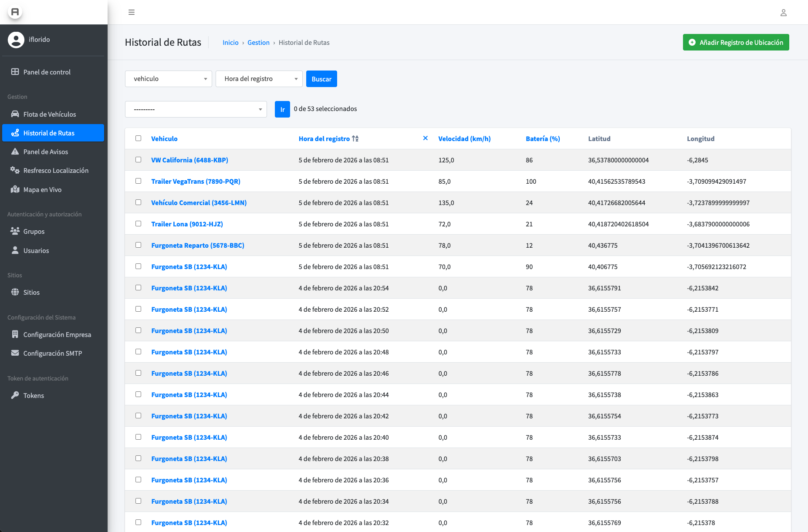Toggle the select-all checkbox in table header
808x532 pixels.
point(138,138)
